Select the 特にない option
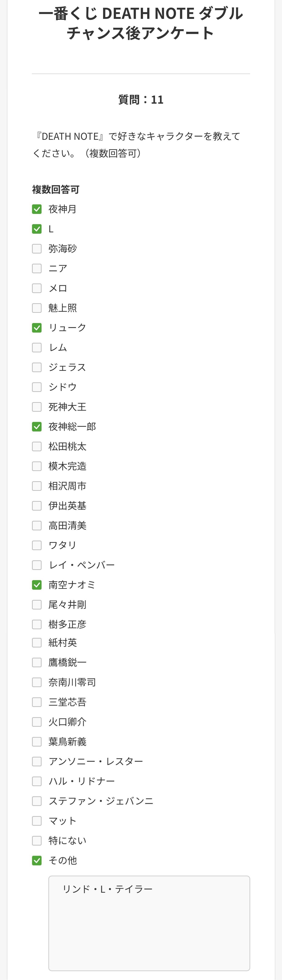 [37, 841]
